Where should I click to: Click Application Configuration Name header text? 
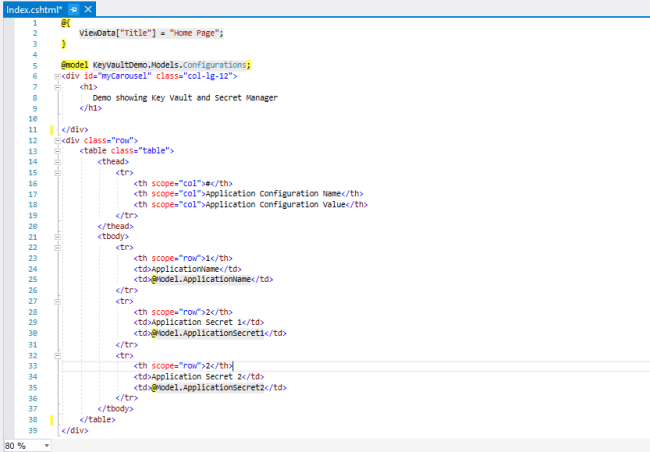point(273,194)
